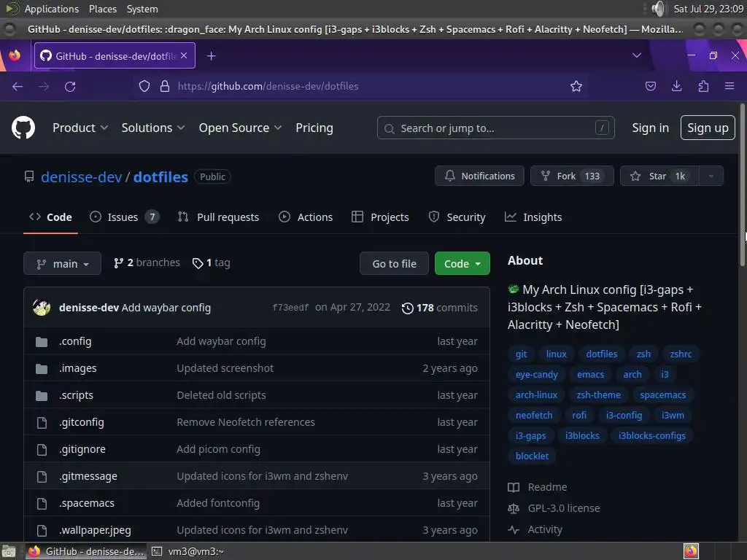Expand the Star lists dropdown arrow

(711, 176)
